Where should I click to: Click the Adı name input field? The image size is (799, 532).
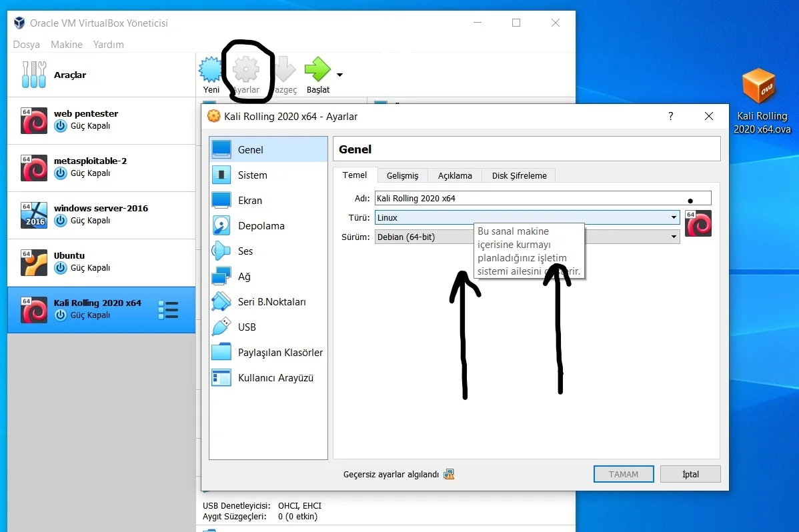(543, 198)
